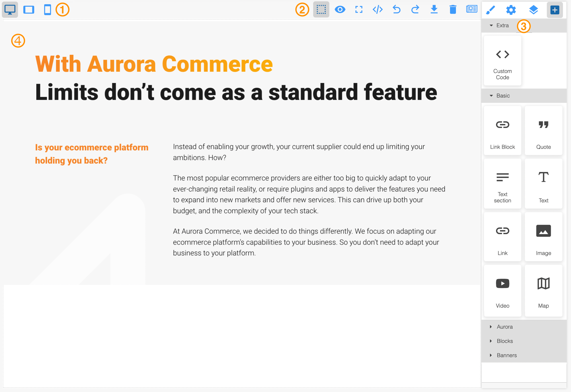Expand the Banners blocks category
571x392 pixels.
(506, 355)
